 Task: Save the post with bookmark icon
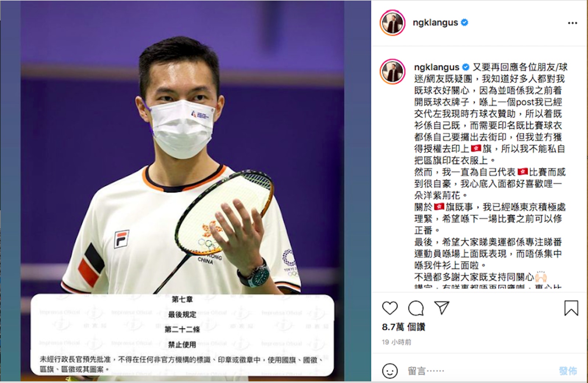pyautogui.click(x=571, y=308)
